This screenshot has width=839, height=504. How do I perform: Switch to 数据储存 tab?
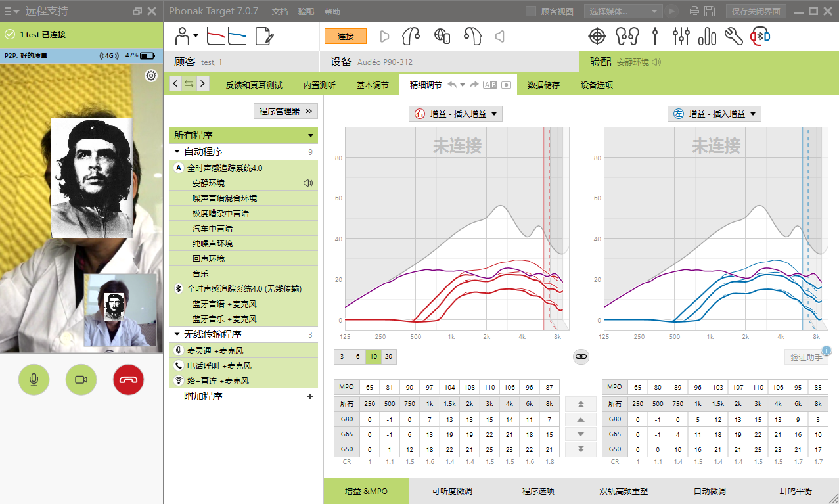(x=543, y=85)
